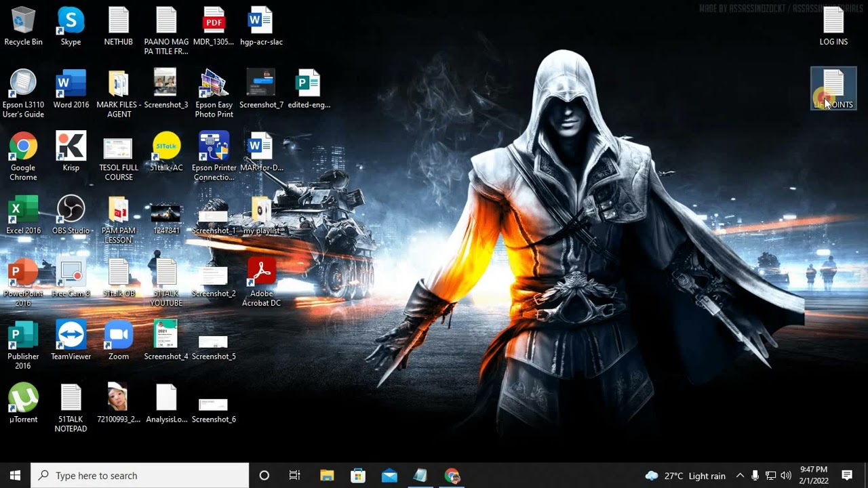The height and width of the screenshot is (488, 868).
Task: Select the edited-eng Publisher file
Action: point(309,89)
